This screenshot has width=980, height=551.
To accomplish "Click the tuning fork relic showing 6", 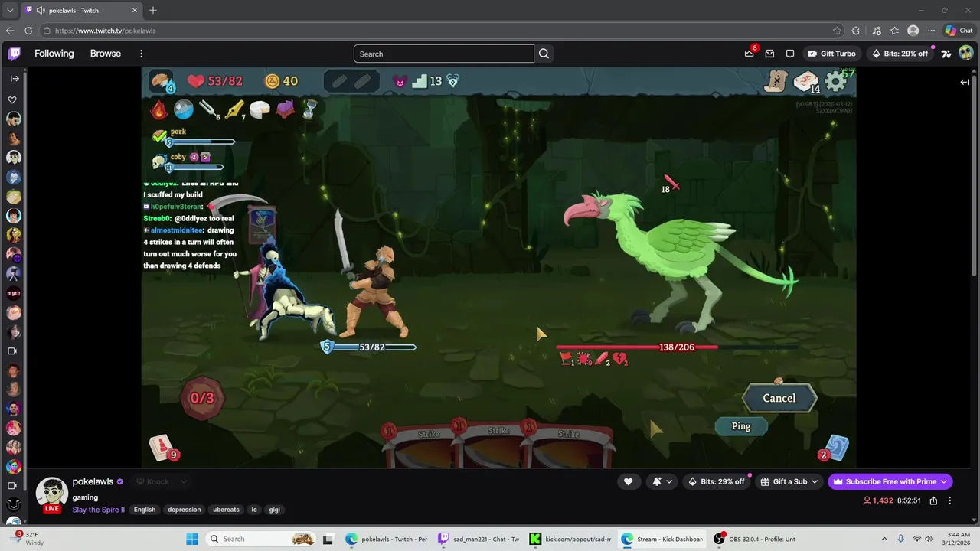I will (209, 110).
